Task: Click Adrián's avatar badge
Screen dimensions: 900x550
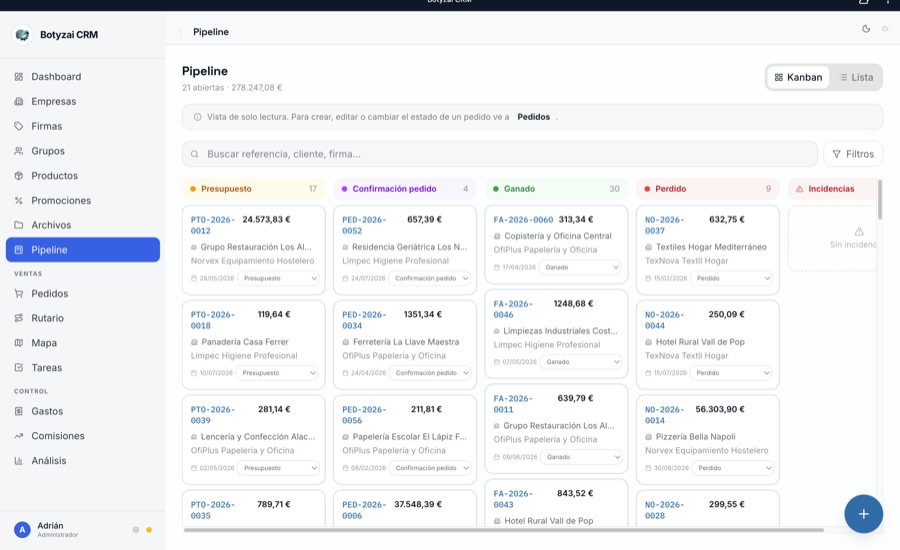Action: pos(22,529)
